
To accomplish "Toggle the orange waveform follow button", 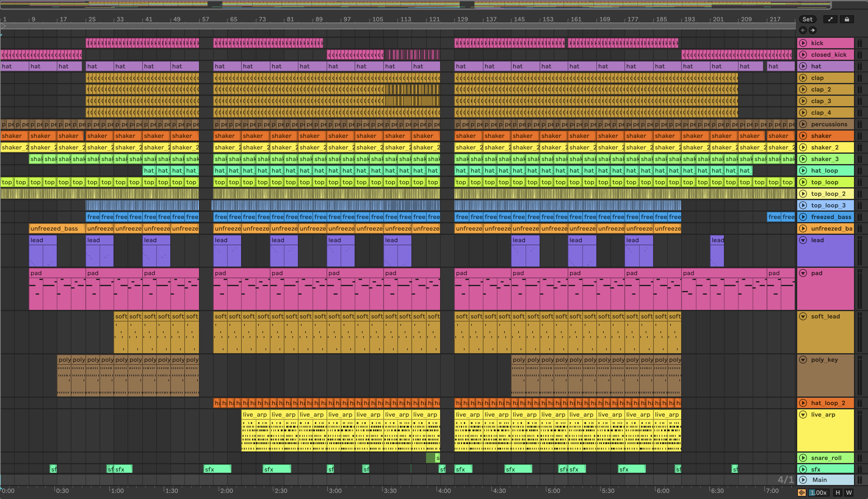I will [x=802, y=493].
